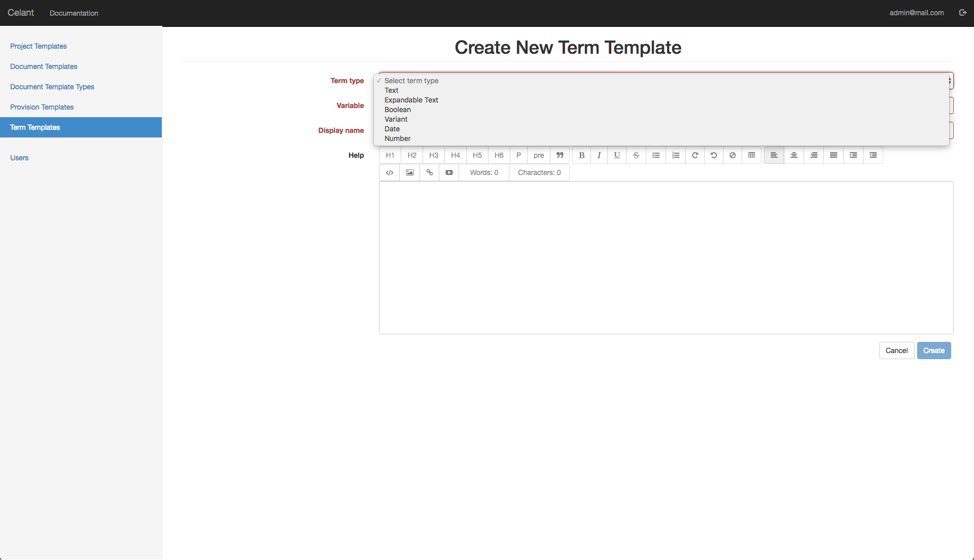
Task: Choose 'Date' as the term type
Action: [392, 129]
